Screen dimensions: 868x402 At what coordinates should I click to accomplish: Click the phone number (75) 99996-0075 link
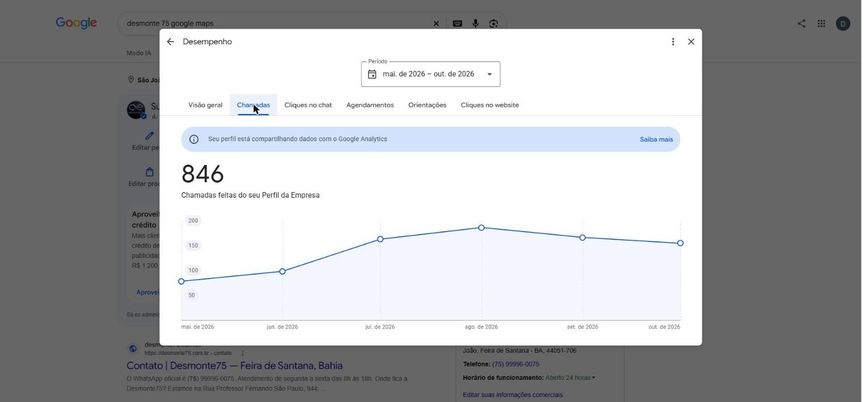coord(515,364)
